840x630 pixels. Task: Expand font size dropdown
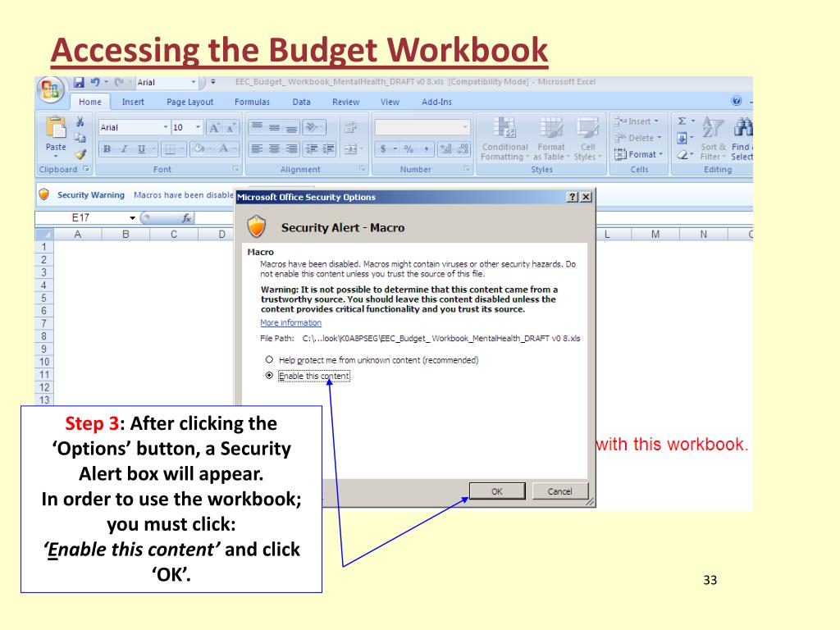[199, 127]
